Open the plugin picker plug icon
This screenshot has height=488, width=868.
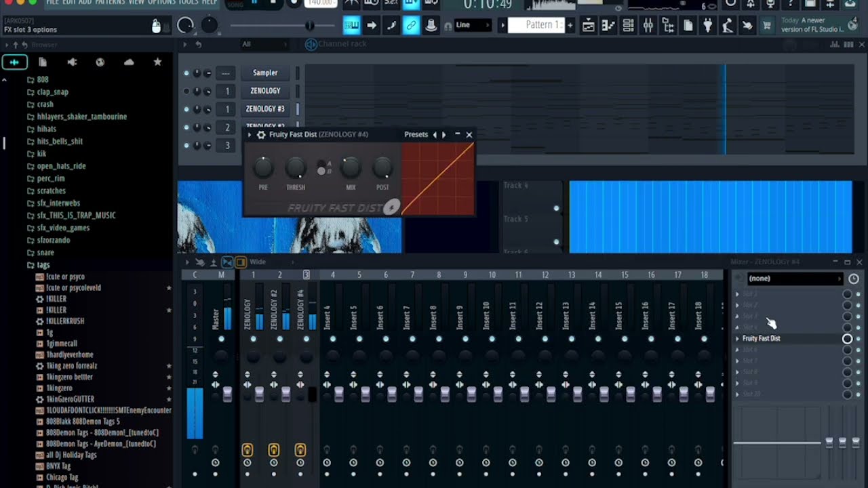pos(708,26)
